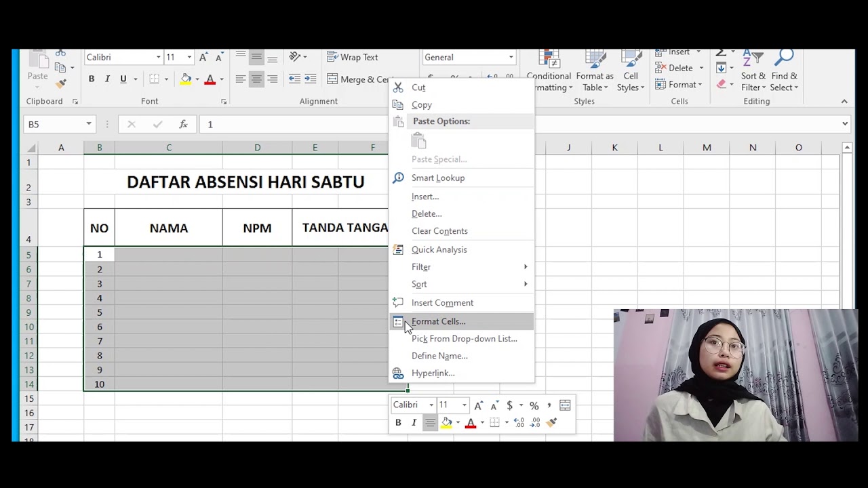Open mini toolbar font size dropdown
Image resolution: width=868 pixels, height=488 pixels.
pyautogui.click(x=465, y=405)
